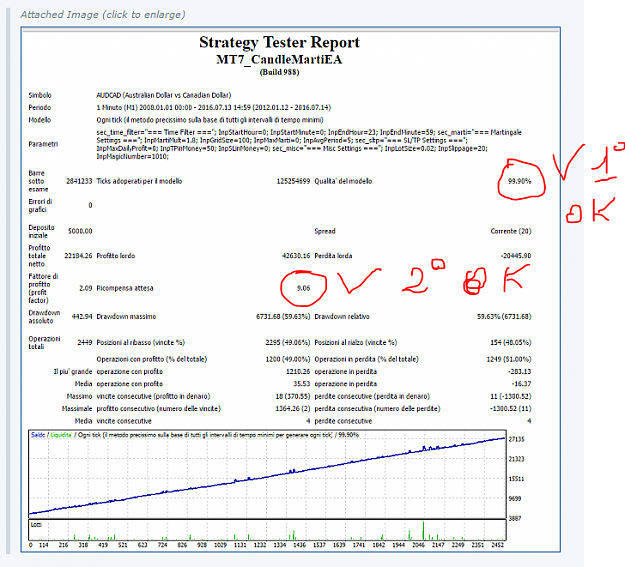Click the 'Periodo' label
The height and width of the screenshot is (567, 625).
click(39, 108)
